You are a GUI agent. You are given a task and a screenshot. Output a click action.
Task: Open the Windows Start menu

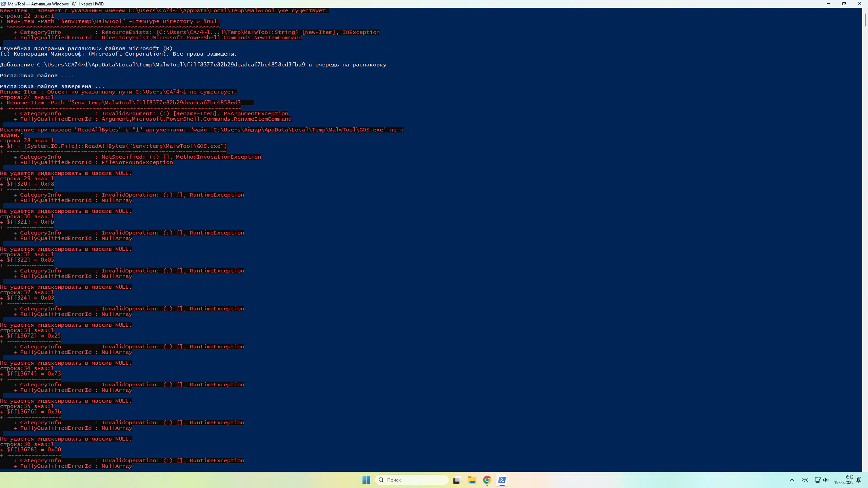click(x=366, y=480)
